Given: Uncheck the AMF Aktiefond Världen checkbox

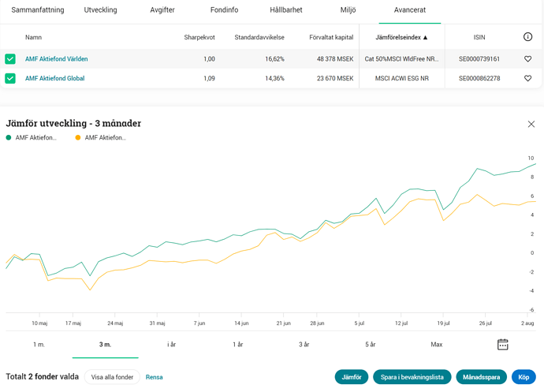Looking at the screenshot, I should (x=10, y=59).
